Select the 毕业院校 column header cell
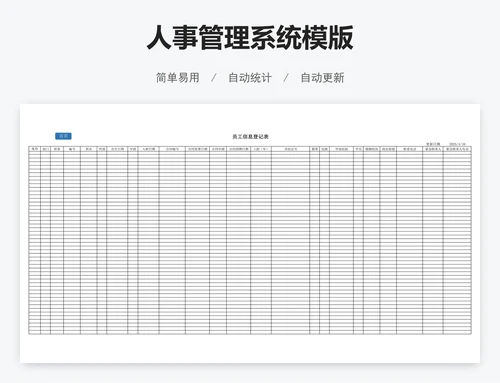This screenshot has width=500, height=383. point(341,149)
